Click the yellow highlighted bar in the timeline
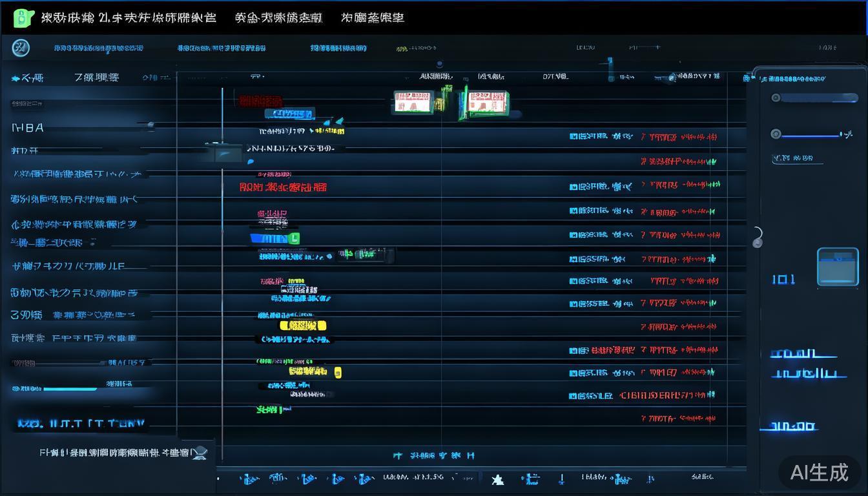Screen dimensions: 868x496 (302, 325)
